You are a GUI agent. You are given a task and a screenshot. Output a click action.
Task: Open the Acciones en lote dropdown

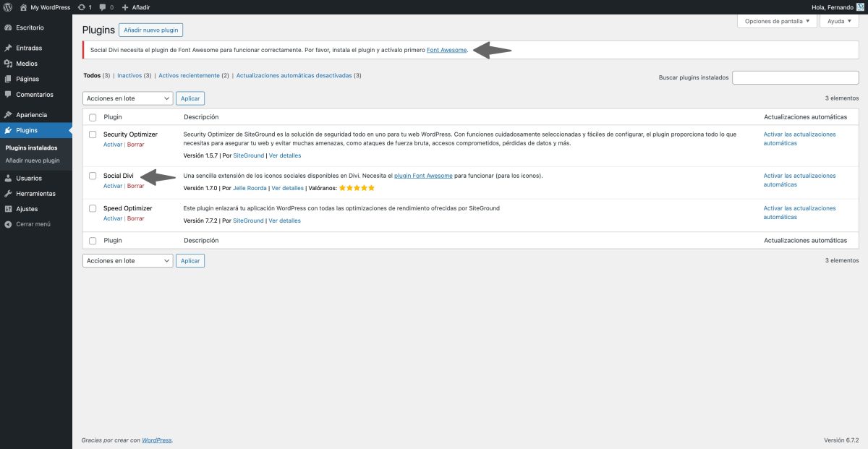click(127, 98)
